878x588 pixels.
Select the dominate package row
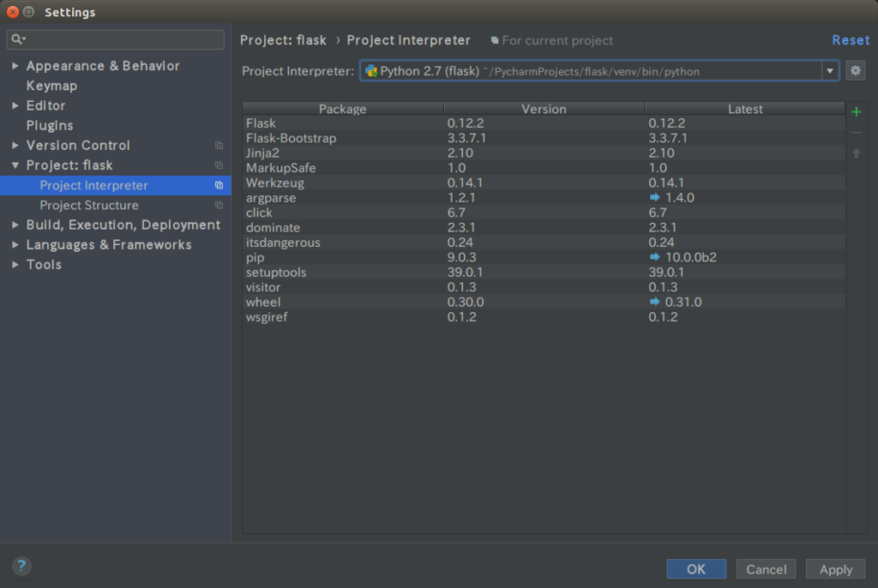tap(544, 227)
